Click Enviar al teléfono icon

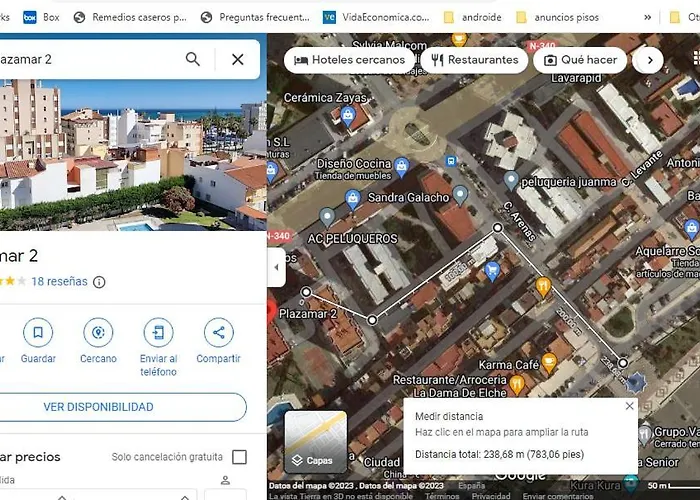click(158, 332)
